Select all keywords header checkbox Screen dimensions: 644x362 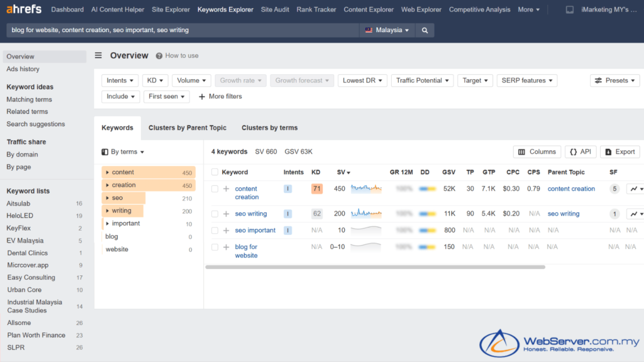point(214,172)
